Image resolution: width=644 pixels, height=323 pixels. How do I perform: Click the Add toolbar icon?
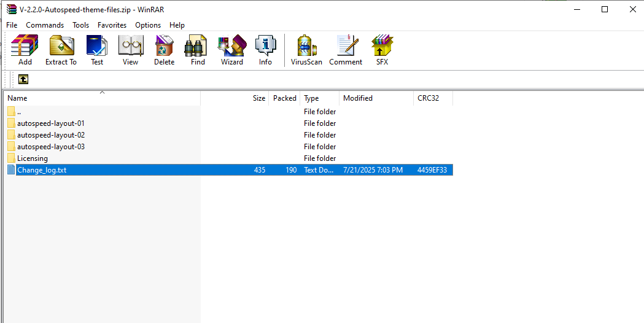25,50
